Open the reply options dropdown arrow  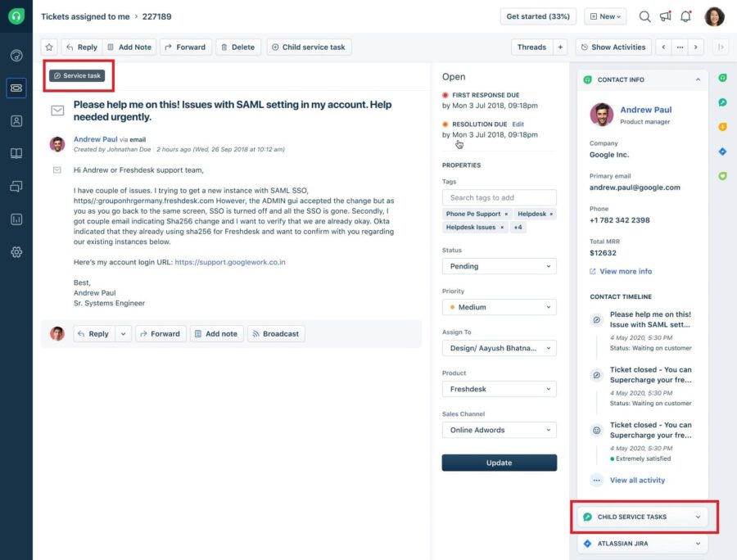tap(123, 333)
